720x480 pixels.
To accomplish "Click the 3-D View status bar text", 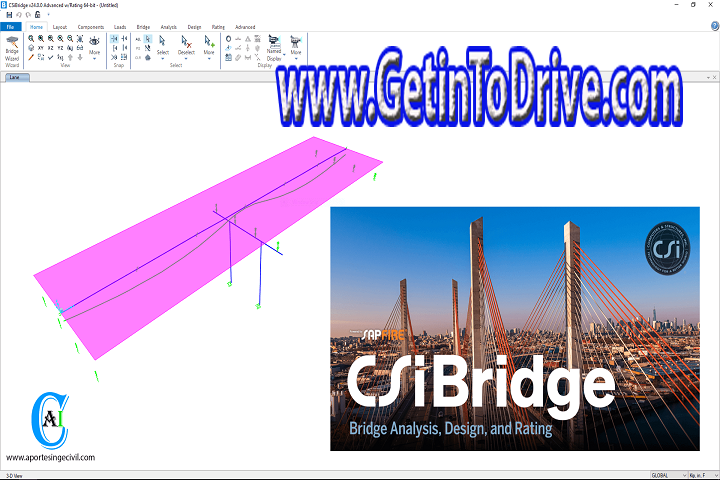I will point(14,475).
